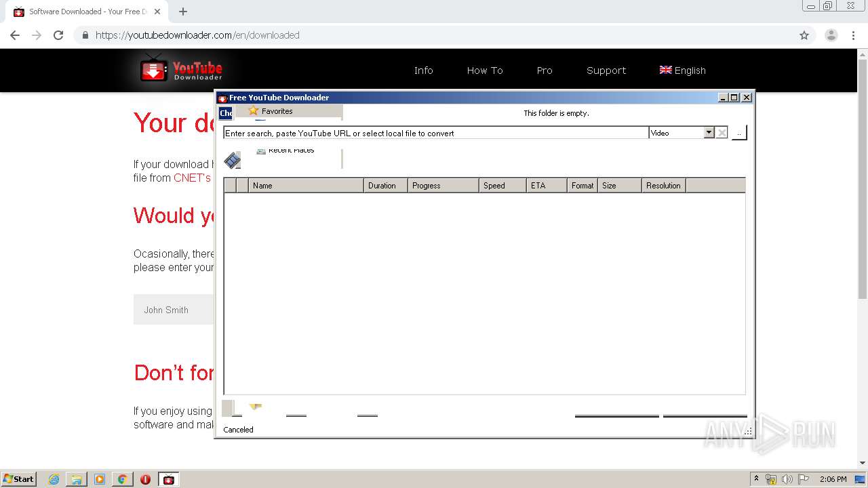Click the Duration column header

386,185
